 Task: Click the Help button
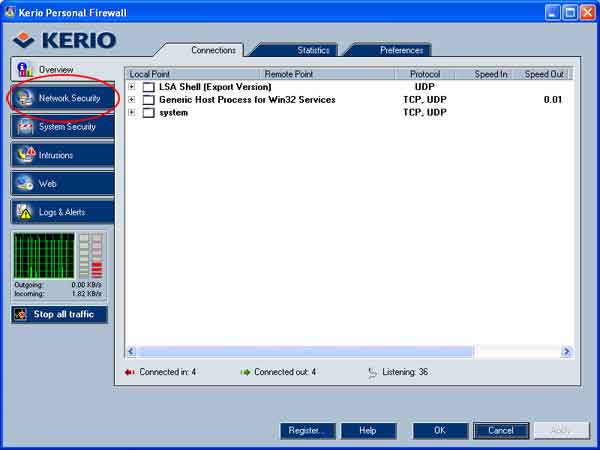(368, 430)
